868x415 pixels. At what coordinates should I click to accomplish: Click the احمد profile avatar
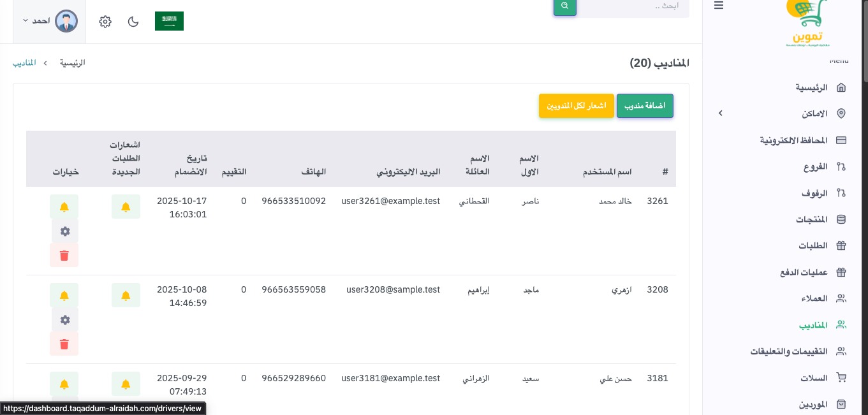point(66,21)
